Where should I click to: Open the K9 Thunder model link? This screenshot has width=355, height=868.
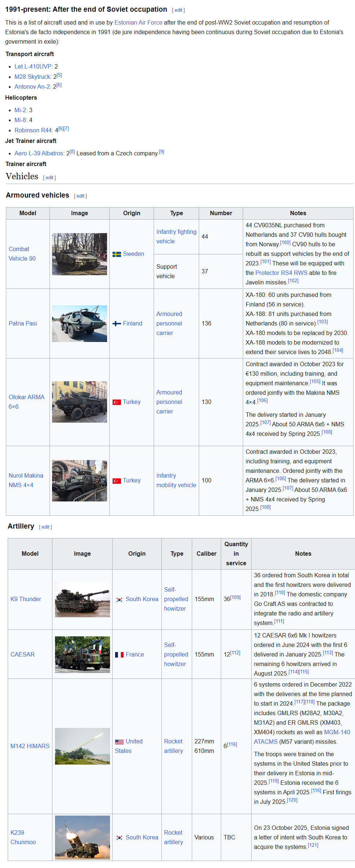tap(26, 599)
